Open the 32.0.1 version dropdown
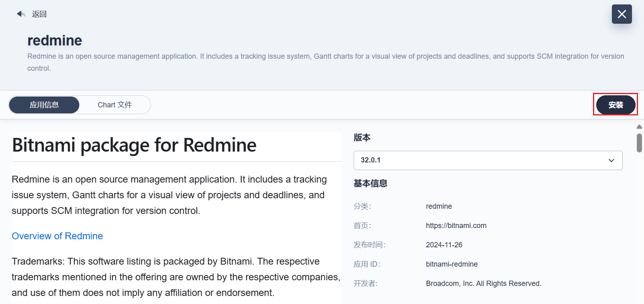The height and width of the screenshot is (304, 644). click(482, 160)
